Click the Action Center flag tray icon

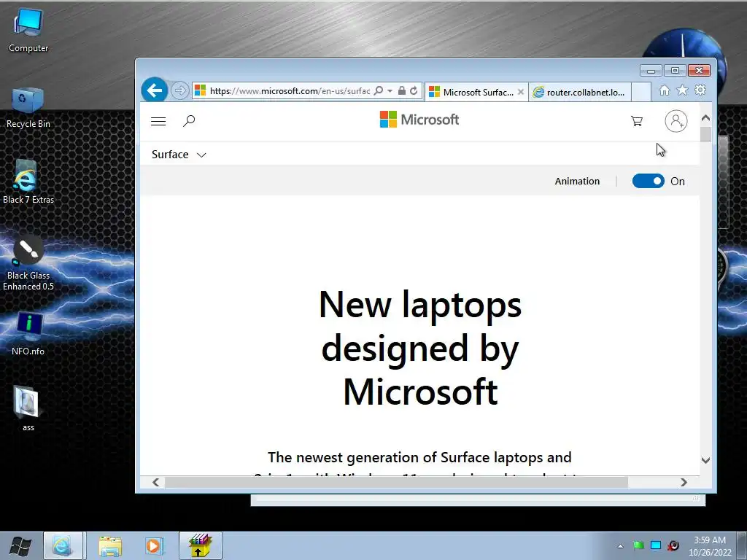[x=638, y=545]
